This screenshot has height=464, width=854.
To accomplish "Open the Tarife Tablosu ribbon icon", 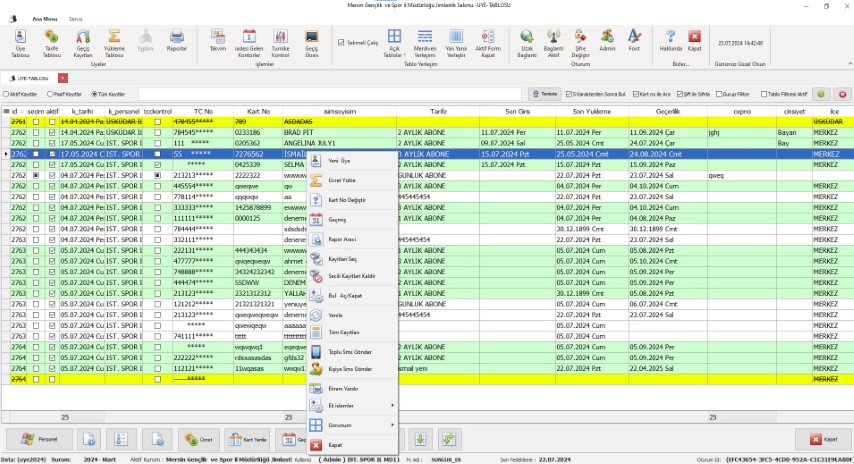I will point(51,40).
